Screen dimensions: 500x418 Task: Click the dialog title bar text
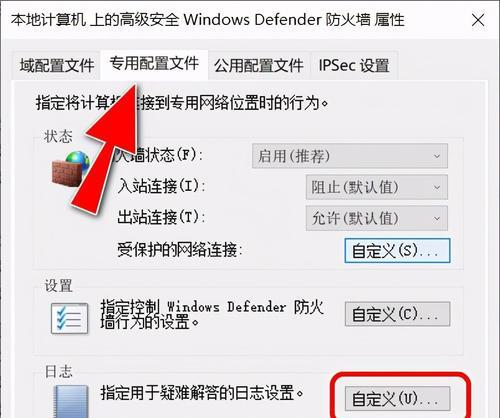pos(207,20)
